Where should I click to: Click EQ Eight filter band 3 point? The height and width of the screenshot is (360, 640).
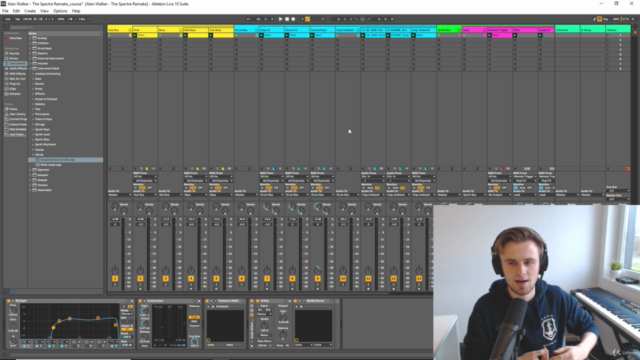point(70,318)
